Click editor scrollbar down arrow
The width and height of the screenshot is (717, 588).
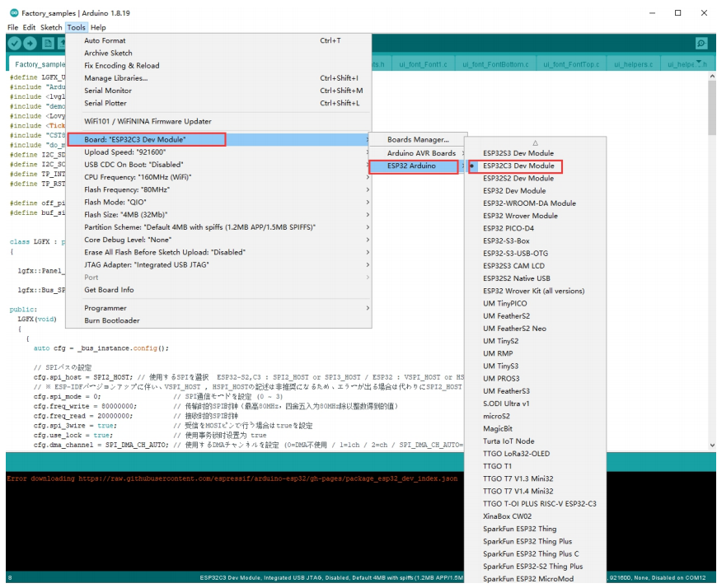pyautogui.click(x=712, y=445)
